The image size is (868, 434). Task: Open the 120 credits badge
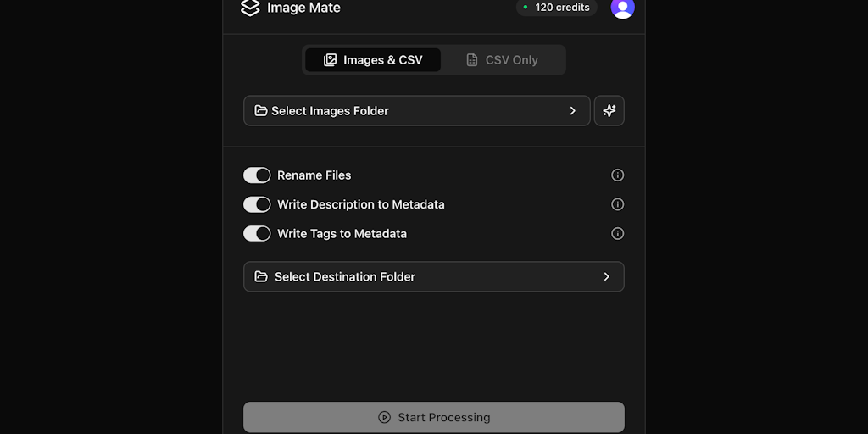pyautogui.click(x=557, y=8)
